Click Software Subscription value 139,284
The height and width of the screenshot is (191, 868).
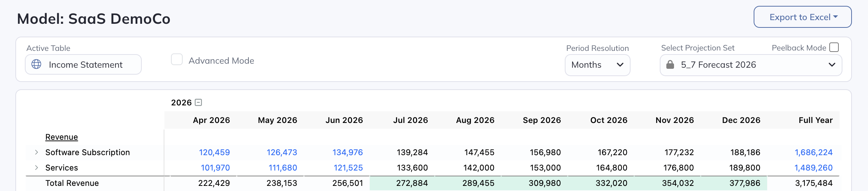point(412,152)
